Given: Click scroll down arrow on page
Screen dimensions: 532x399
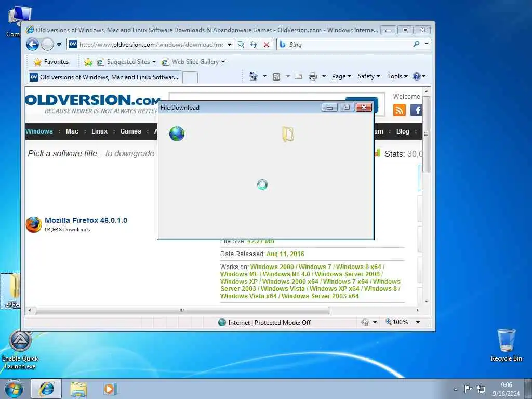Looking at the screenshot, I should [427, 301].
